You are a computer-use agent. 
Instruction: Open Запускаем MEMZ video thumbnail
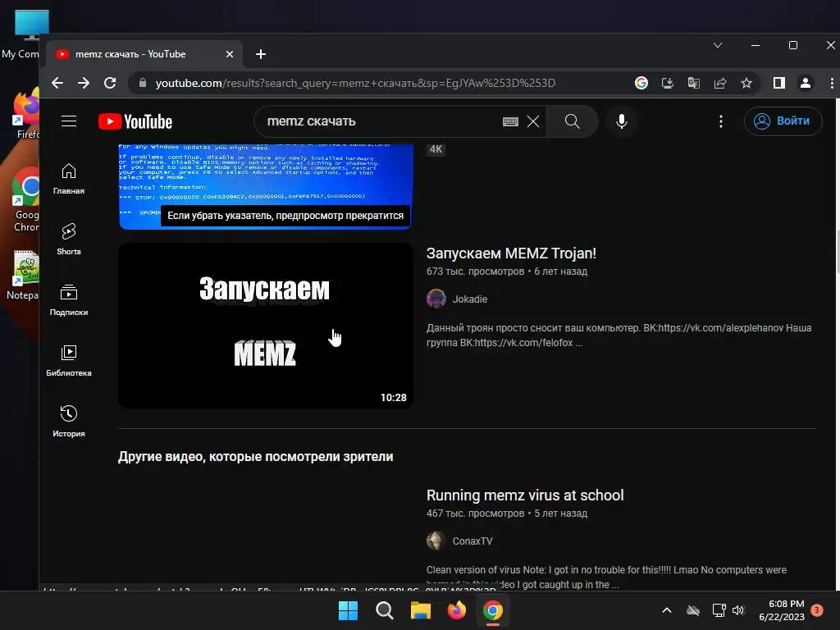pyautogui.click(x=266, y=325)
